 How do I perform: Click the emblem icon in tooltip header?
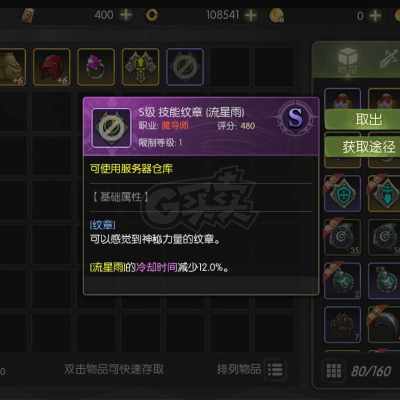click(x=112, y=128)
